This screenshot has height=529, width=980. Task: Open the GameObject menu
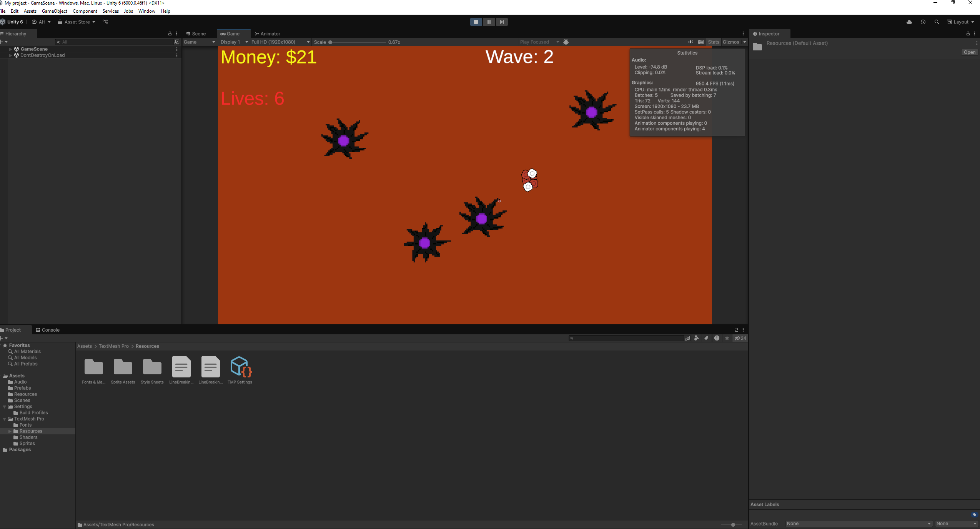coord(54,11)
